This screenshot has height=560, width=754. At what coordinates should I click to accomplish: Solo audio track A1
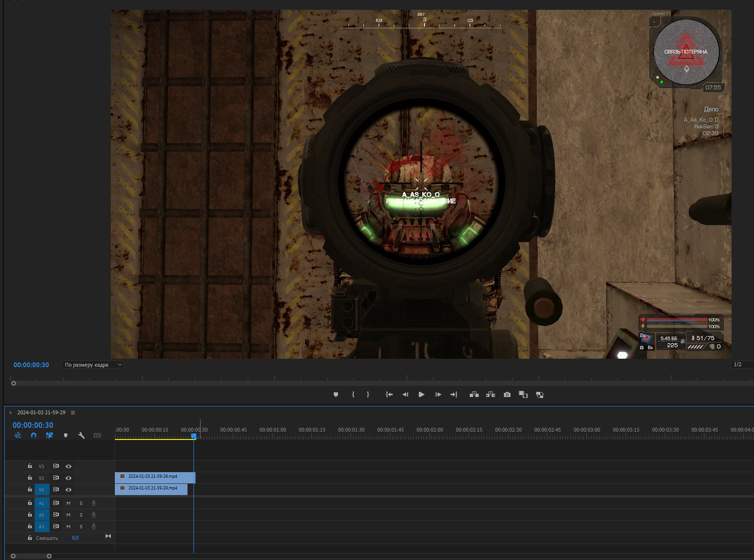(81, 503)
